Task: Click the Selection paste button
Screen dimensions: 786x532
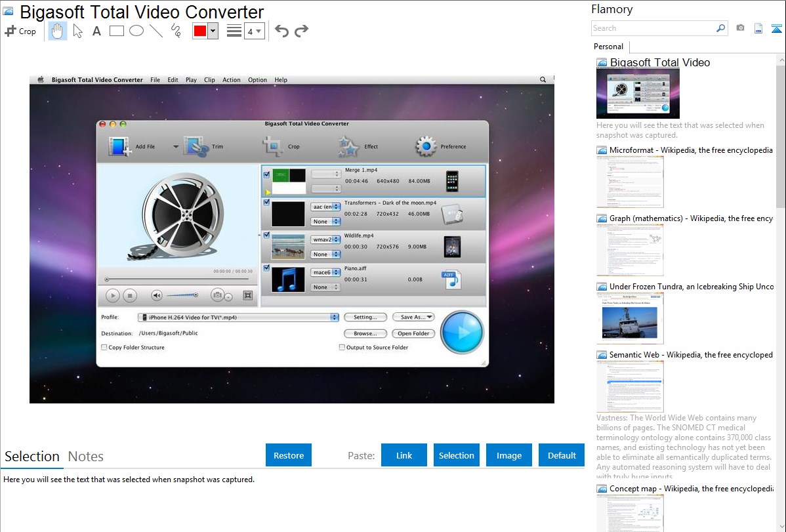Action: click(456, 455)
